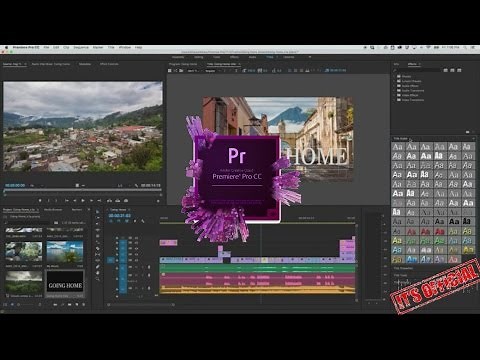Open Source monitor settings wrench

[136, 185]
